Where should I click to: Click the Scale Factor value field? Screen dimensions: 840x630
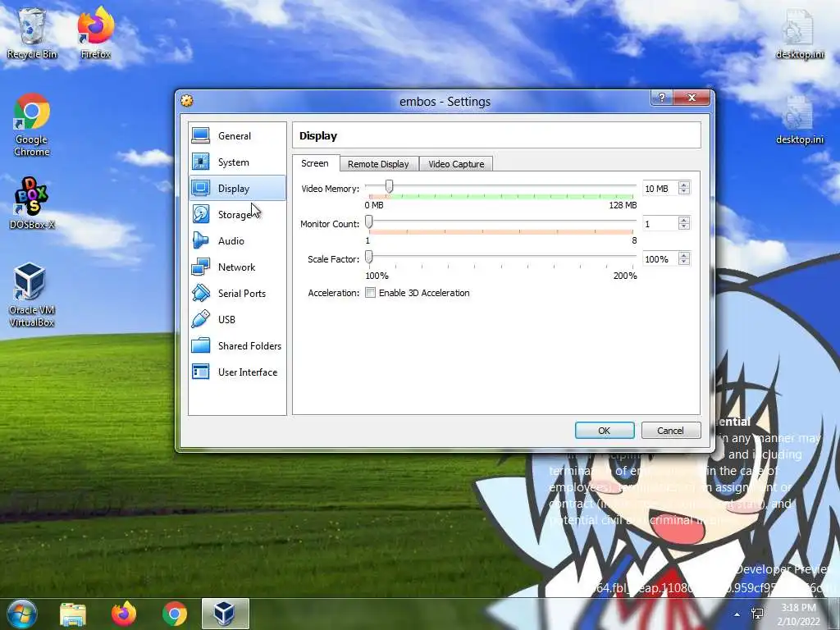pos(660,259)
